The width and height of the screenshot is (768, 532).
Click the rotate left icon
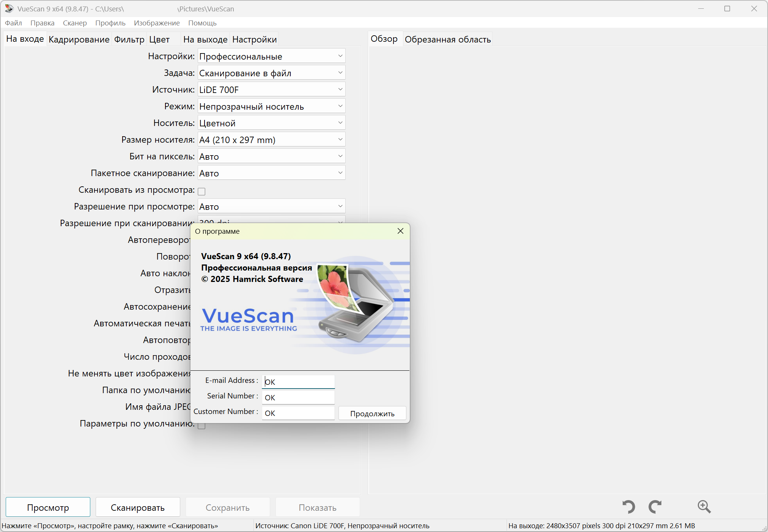click(x=629, y=507)
